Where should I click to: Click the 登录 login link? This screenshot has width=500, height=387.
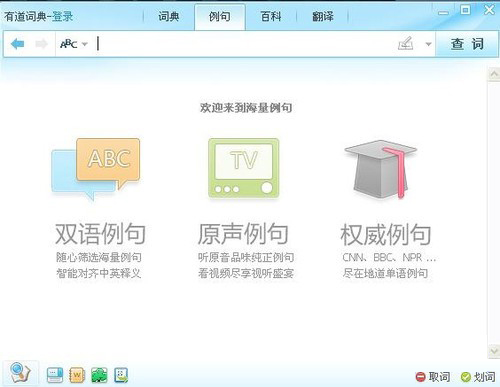[62, 16]
